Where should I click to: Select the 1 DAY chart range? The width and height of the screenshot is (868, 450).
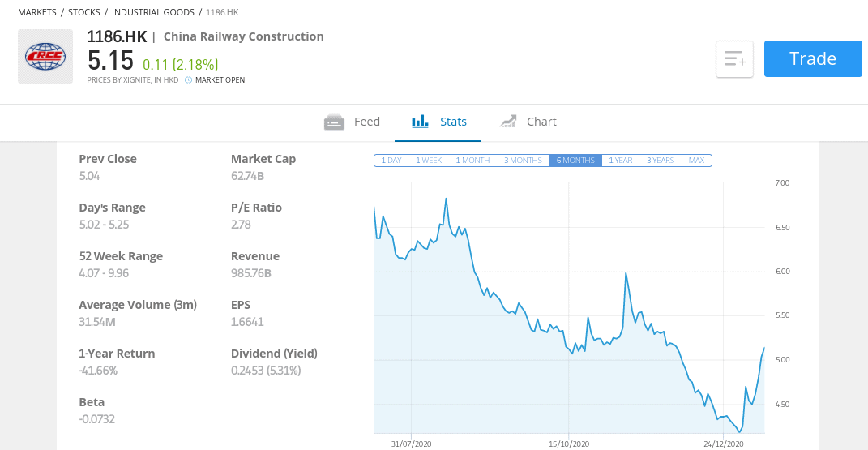tap(391, 161)
